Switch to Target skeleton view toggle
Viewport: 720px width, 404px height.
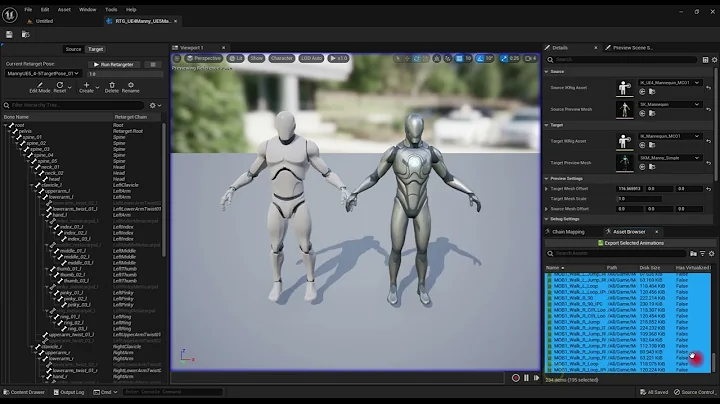tap(96, 49)
